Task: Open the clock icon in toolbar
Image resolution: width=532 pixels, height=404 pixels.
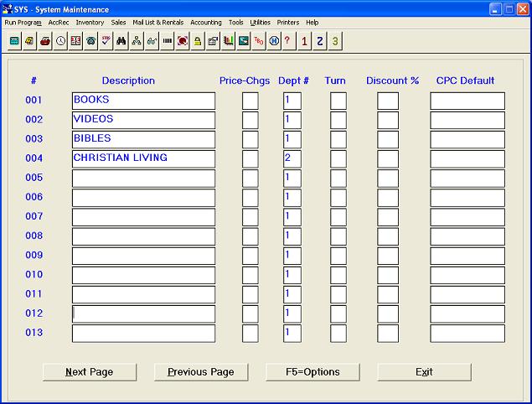Action: 60,41
